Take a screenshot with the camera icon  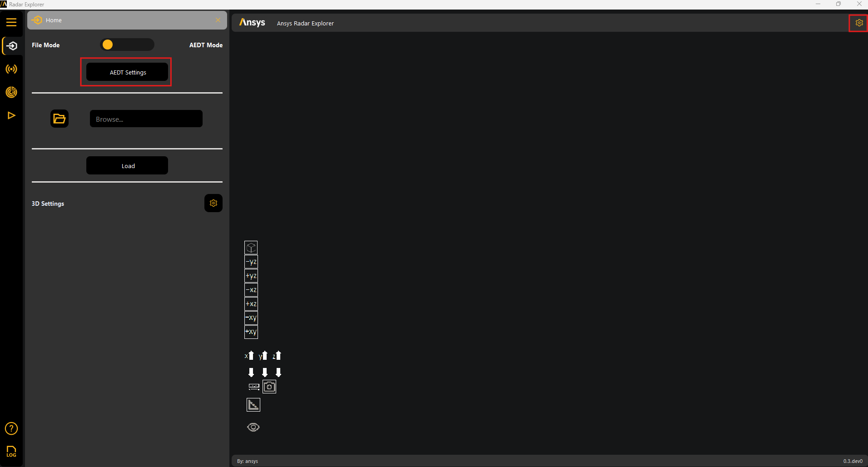269,387
